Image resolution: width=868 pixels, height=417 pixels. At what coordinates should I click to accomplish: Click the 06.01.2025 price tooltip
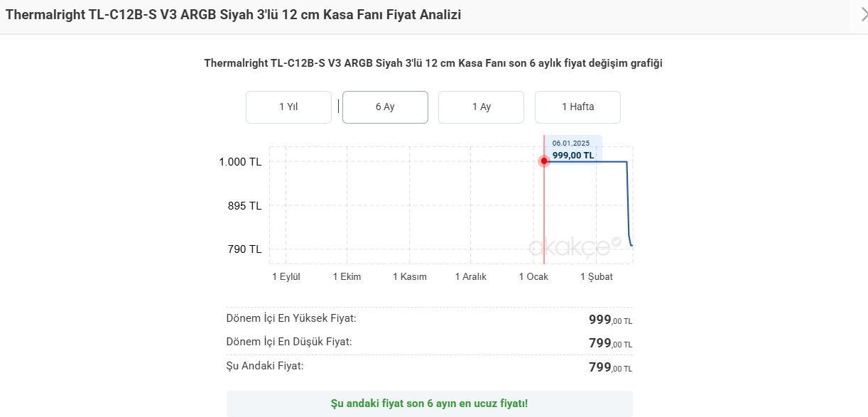[x=573, y=149]
